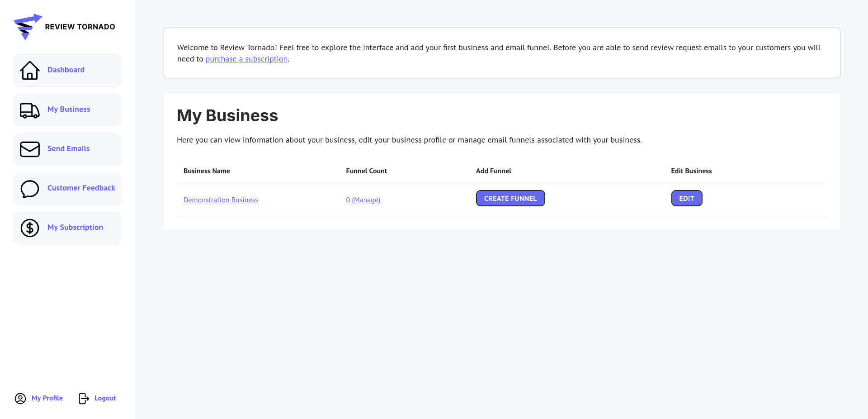Image resolution: width=868 pixels, height=419 pixels.
Task: Click the truck icon beside My Business
Action: tap(30, 110)
